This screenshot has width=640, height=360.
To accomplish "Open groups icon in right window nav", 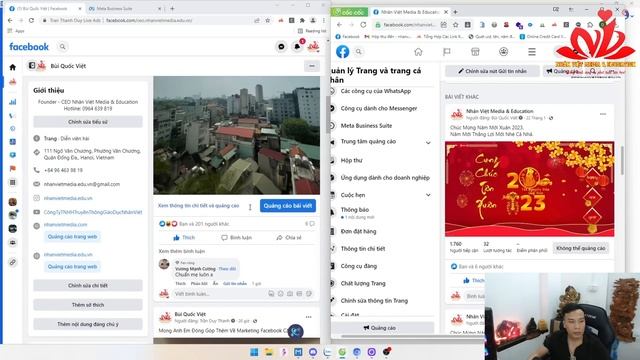I will [x=503, y=52].
